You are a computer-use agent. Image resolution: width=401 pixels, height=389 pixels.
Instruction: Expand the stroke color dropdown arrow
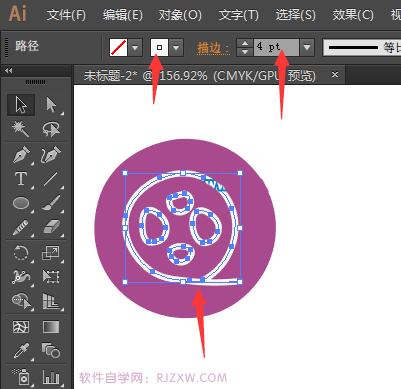[x=176, y=47]
